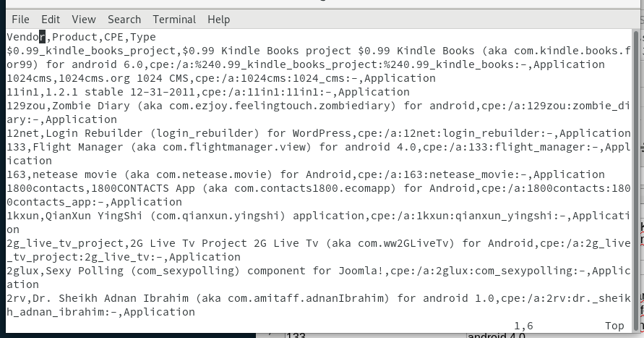Click '1800contacts,1800CONTACTS App' line
Viewport: 644px width, 338px height.
pos(318,188)
